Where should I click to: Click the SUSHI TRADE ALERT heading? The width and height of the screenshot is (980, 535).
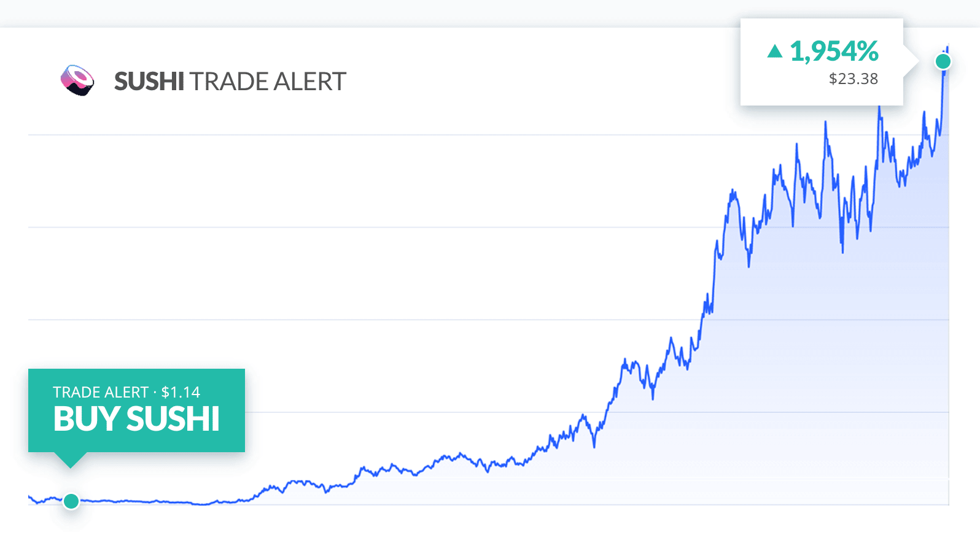pos(230,81)
